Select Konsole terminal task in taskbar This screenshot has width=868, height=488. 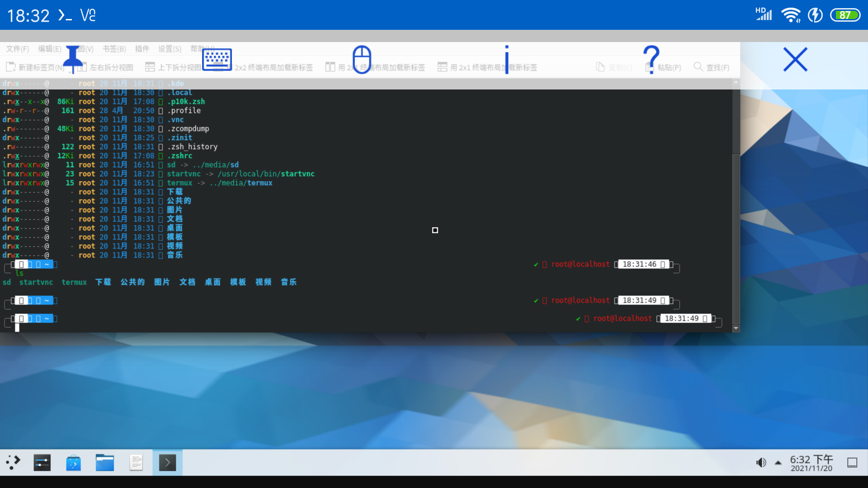(x=167, y=462)
